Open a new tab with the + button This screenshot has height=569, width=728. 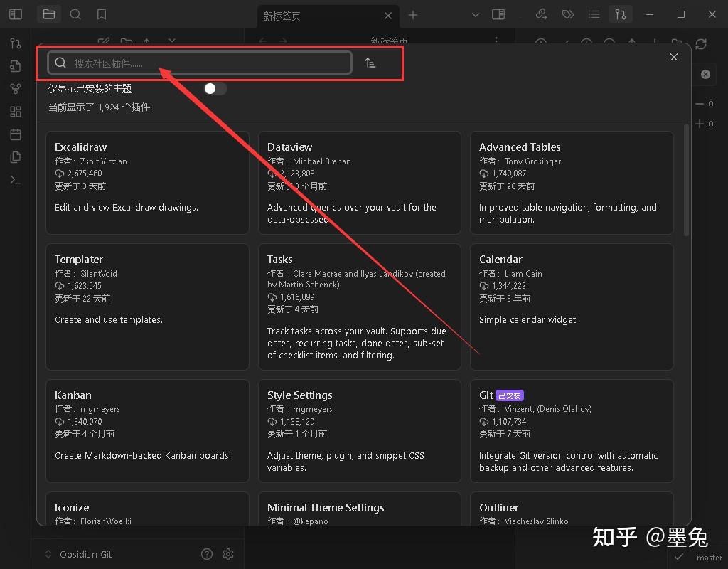[x=413, y=15]
